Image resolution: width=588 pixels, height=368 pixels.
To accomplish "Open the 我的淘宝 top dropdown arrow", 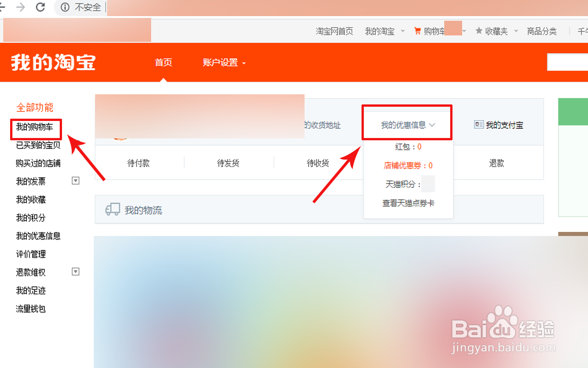I will pyautogui.click(x=403, y=31).
